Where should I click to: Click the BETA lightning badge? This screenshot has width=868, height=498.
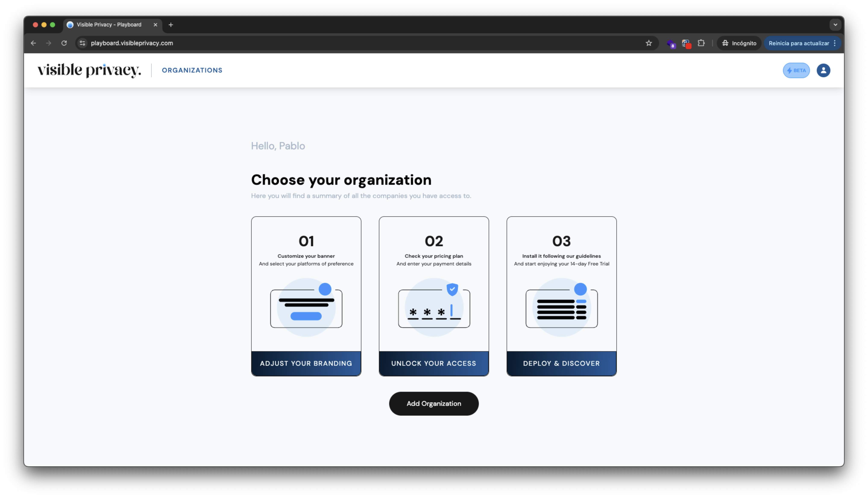tap(796, 70)
